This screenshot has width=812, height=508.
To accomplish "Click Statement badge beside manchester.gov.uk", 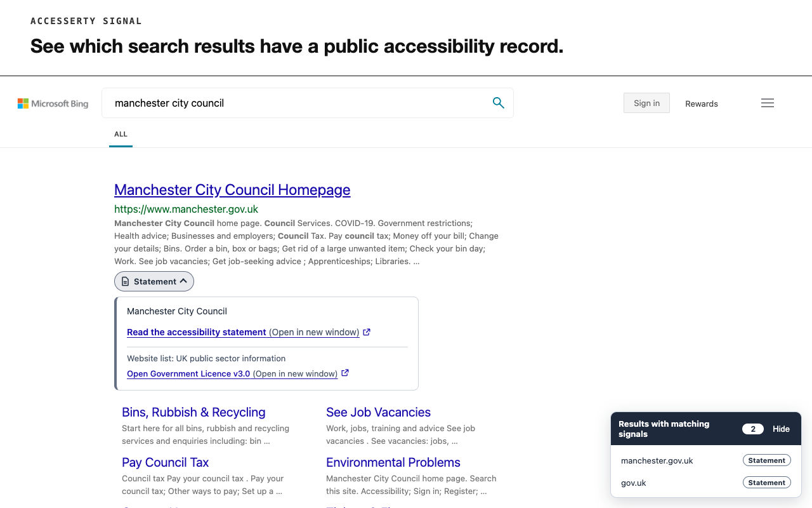I will pyautogui.click(x=767, y=460).
